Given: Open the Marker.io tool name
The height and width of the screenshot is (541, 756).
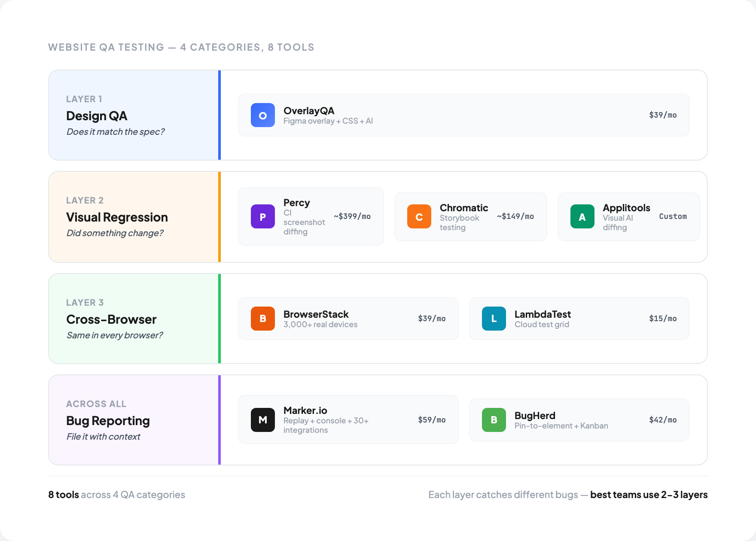Looking at the screenshot, I should (305, 410).
